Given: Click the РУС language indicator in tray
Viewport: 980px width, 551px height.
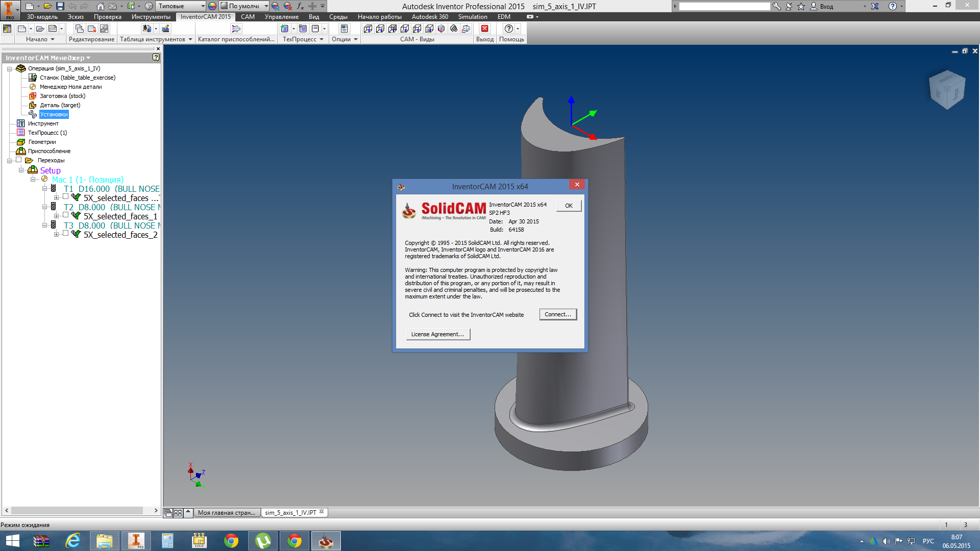Looking at the screenshot, I should point(928,541).
